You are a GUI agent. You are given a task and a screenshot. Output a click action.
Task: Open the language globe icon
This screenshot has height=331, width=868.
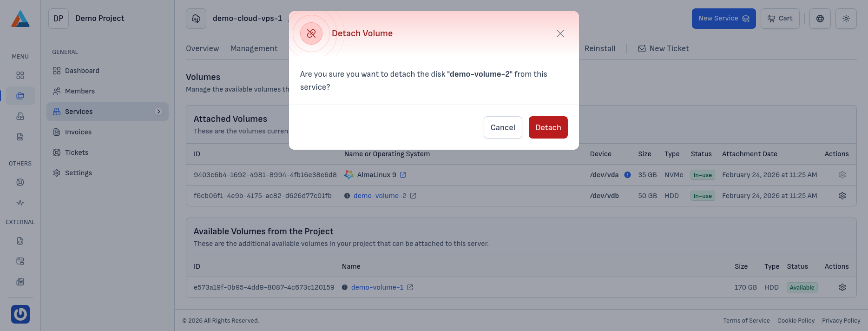820,19
